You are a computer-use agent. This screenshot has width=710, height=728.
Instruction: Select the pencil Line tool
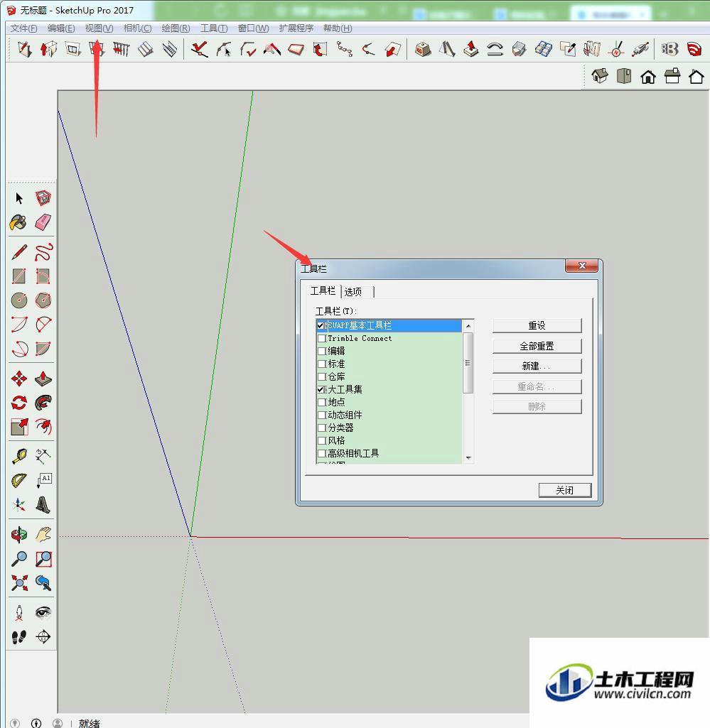click(19, 252)
